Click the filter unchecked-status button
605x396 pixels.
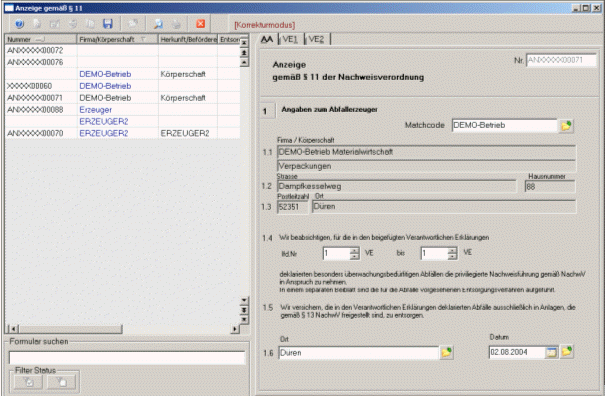61,382
